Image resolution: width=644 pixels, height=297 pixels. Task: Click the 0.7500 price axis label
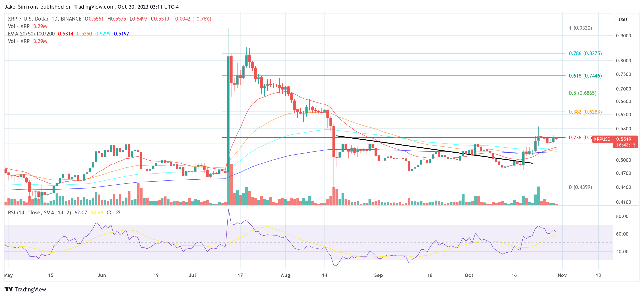[x=623, y=74]
